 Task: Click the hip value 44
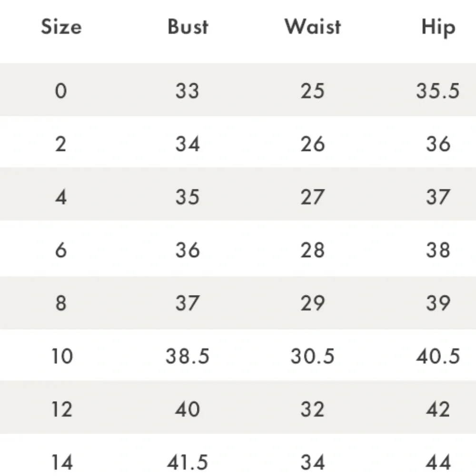pos(438,462)
